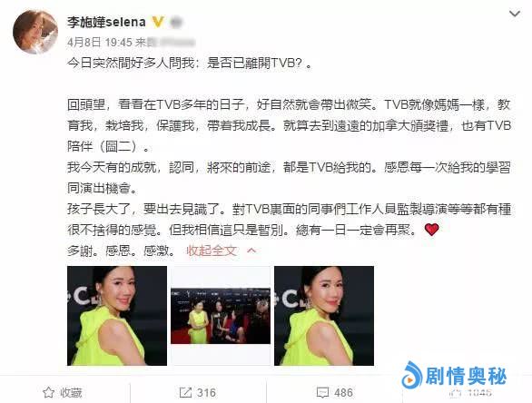This screenshot has width=532, height=403.
Task: Click the 收起全文 collapse link
Action: [212, 251]
